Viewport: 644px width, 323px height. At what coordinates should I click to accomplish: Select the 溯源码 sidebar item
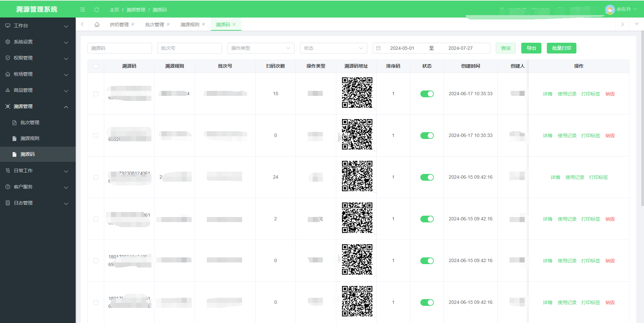tap(38, 154)
